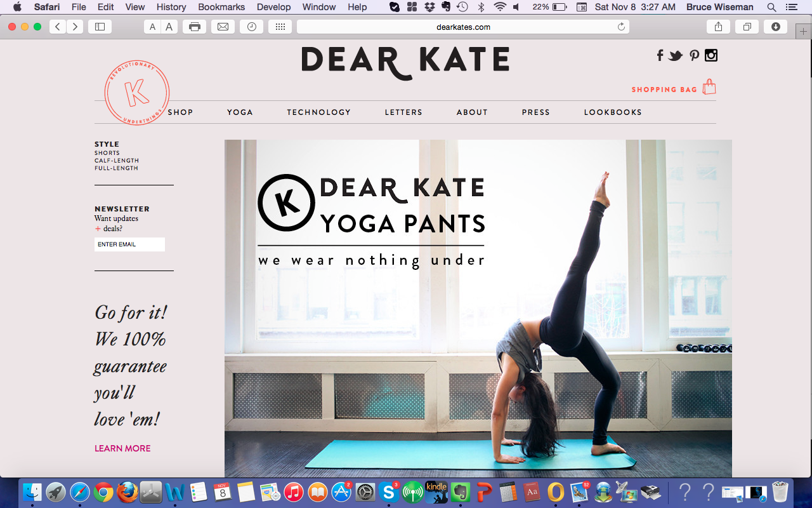The height and width of the screenshot is (508, 812).
Task: Click the ENTER EMAIL newsletter field
Action: tap(129, 244)
